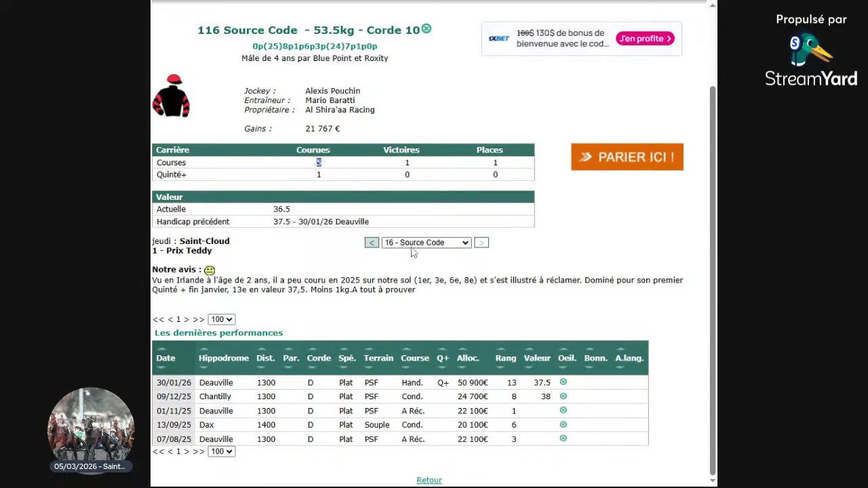Viewport: 868px width, 488px height.
Task: Click the upper << first-page pager link
Action: 159,319
